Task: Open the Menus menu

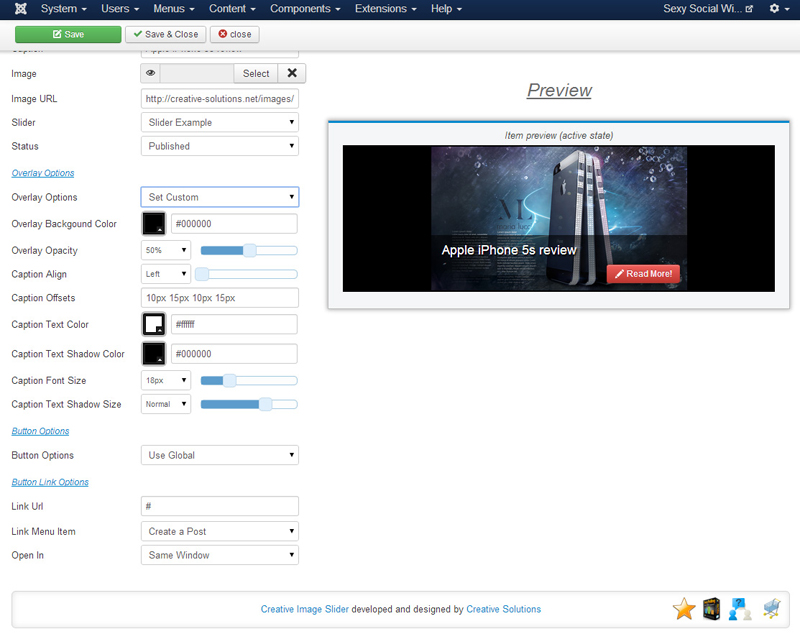Action: (173, 9)
